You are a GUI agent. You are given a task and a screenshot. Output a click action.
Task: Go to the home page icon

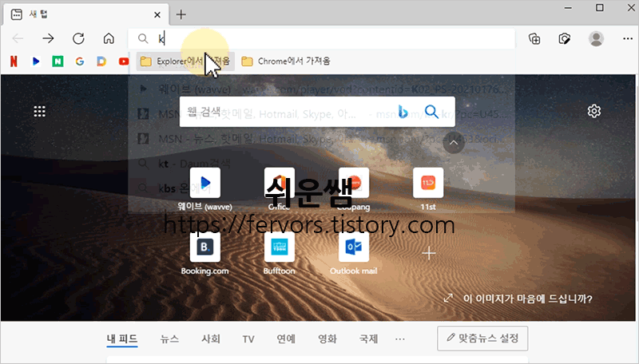click(x=109, y=38)
